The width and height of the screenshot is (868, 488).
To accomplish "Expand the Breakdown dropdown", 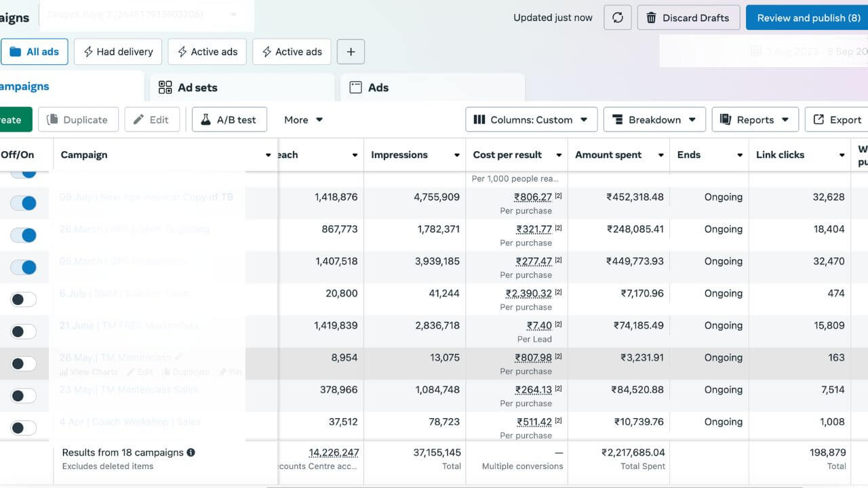I will [654, 120].
